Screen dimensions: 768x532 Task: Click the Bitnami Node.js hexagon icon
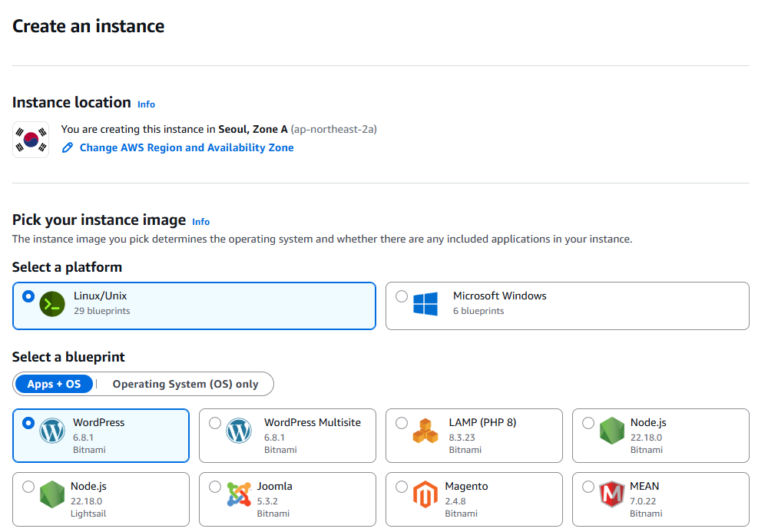pyautogui.click(x=611, y=430)
